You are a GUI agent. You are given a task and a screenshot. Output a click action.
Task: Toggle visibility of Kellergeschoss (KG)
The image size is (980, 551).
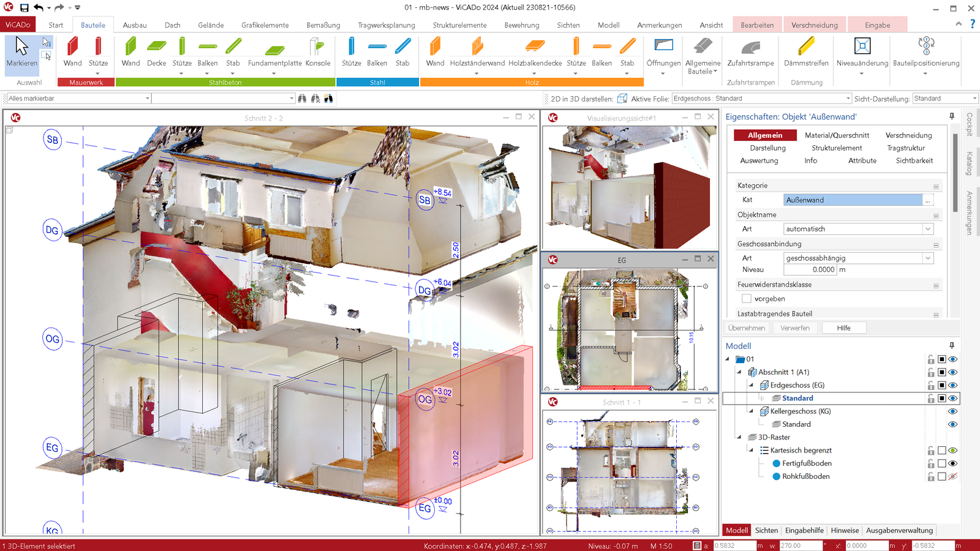pos(952,411)
